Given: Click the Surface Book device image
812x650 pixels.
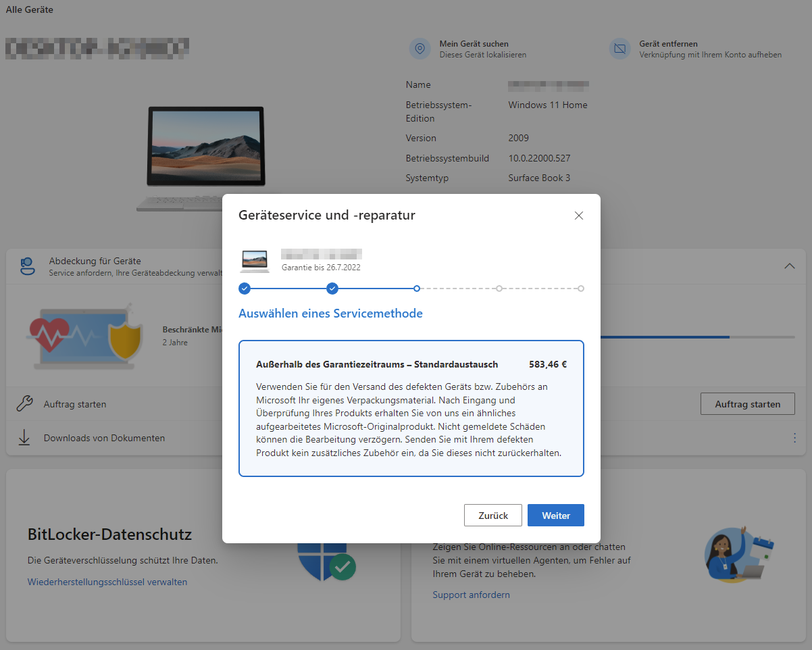Looking at the screenshot, I should 201,159.
